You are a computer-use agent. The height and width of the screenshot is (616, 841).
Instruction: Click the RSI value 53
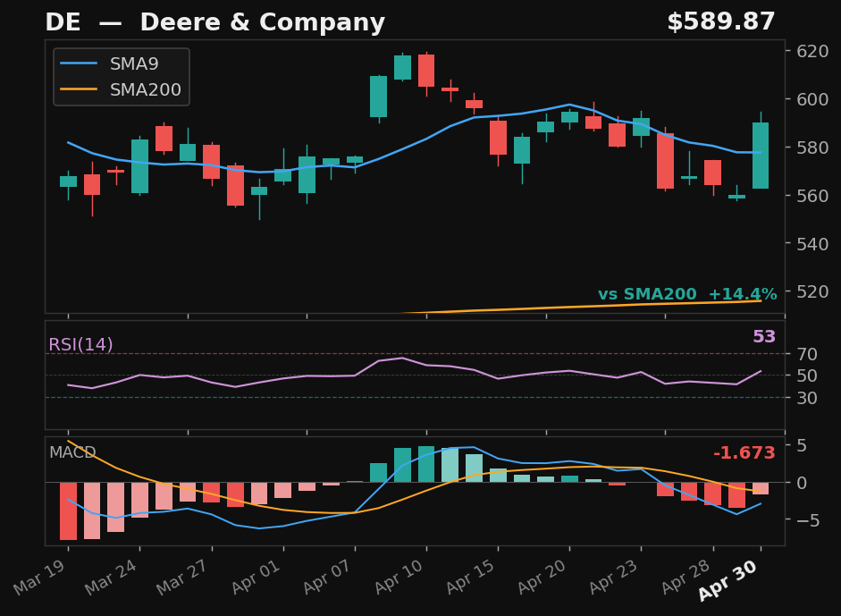coord(764,336)
